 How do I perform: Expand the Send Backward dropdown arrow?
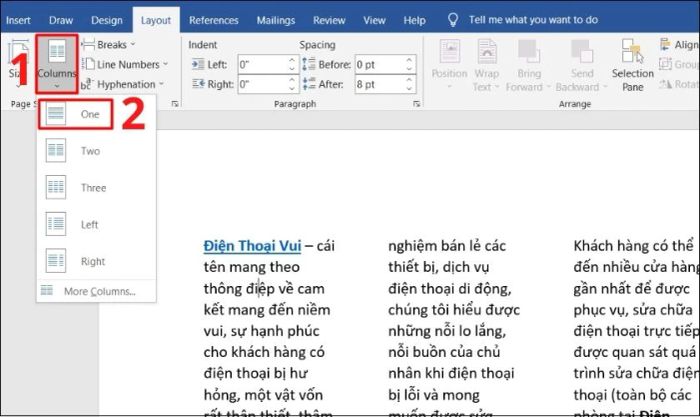coord(605,87)
